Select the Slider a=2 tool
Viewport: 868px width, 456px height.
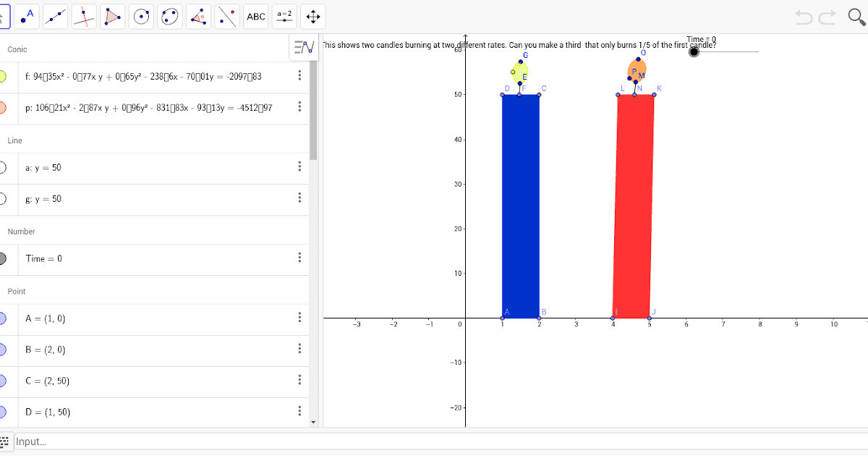tap(284, 16)
